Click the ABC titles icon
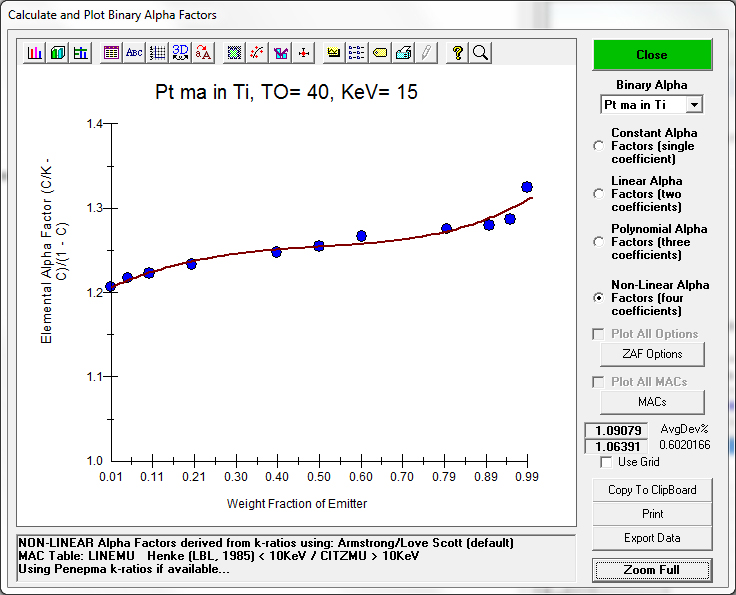Screen dimensions: 736x595 pos(134,53)
